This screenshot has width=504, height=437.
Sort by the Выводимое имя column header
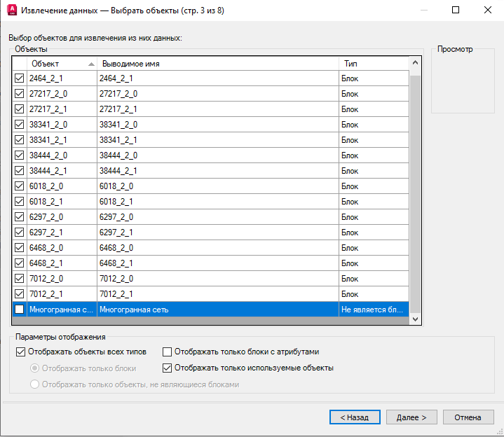point(218,64)
